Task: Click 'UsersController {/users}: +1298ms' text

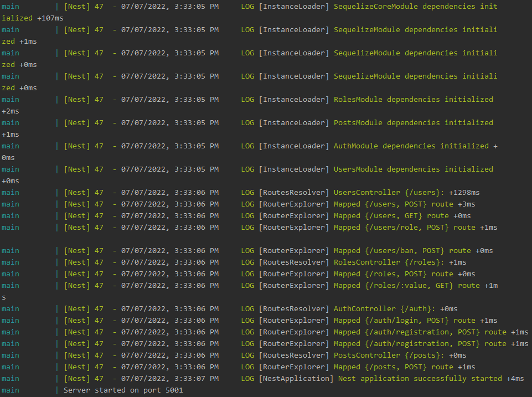Action: point(406,192)
